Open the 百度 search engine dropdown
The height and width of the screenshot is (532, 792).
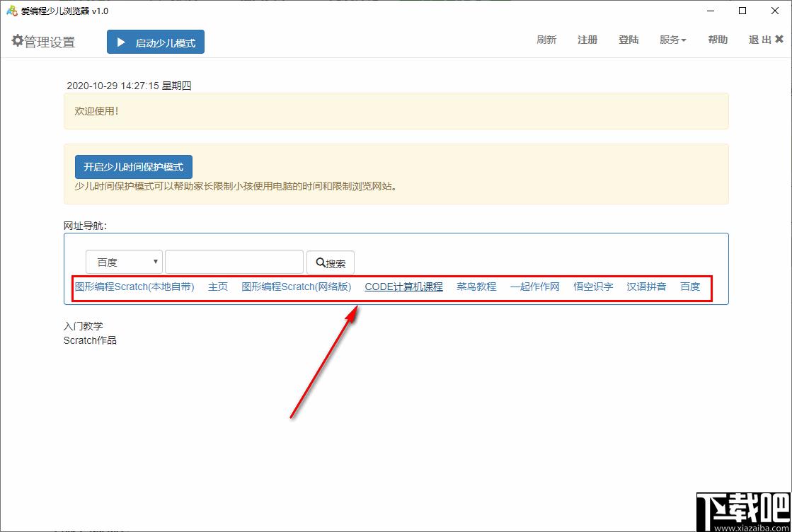click(x=125, y=262)
